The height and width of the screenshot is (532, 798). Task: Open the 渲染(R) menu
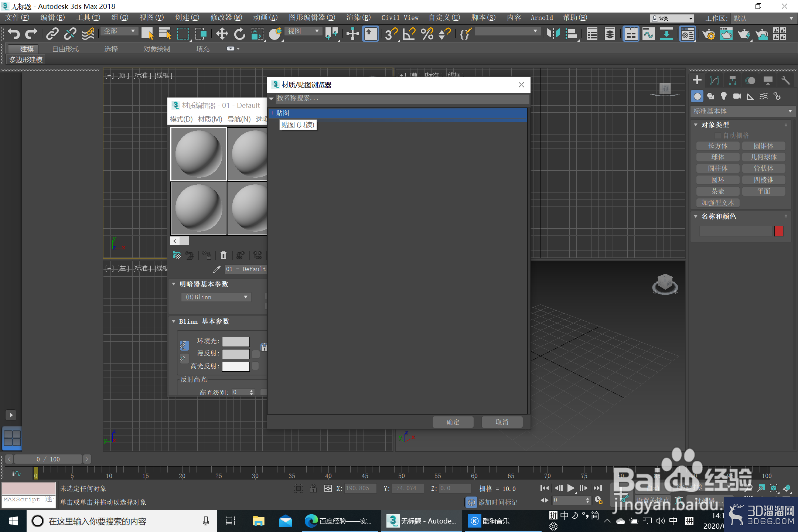point(358,18)
